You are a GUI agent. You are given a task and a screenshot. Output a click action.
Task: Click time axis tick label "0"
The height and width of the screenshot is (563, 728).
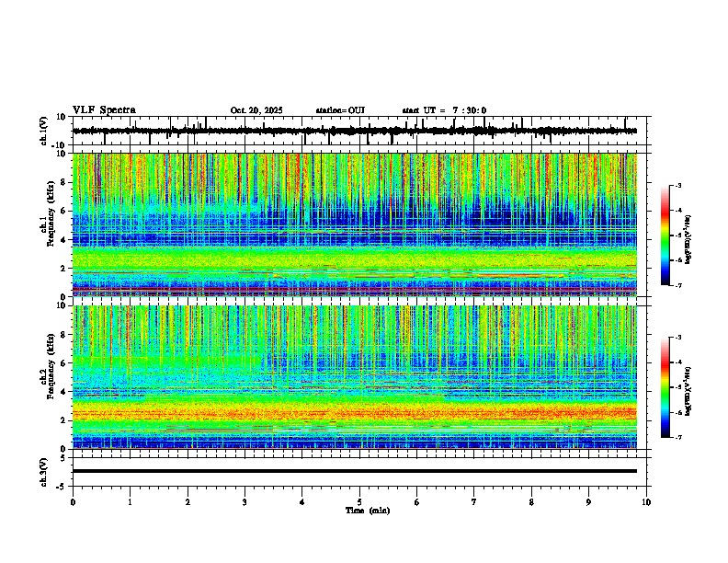tap(73, 502)
